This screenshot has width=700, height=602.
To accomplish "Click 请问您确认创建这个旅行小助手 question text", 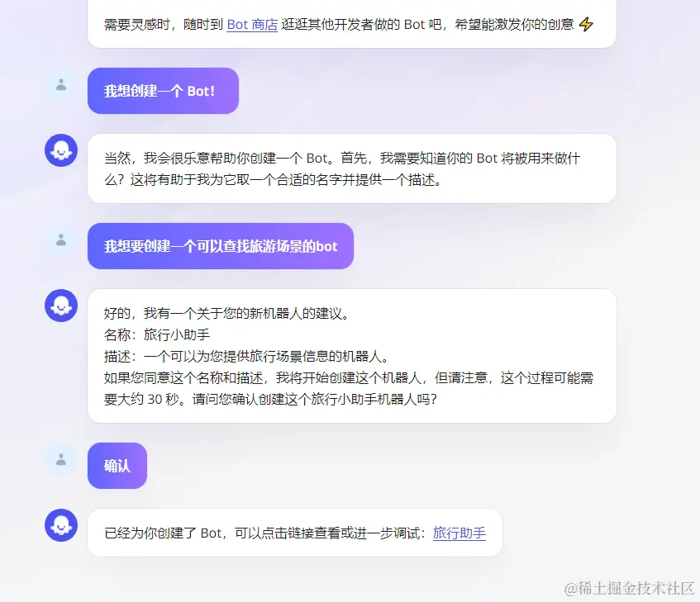I will click(x=314, y=399).
